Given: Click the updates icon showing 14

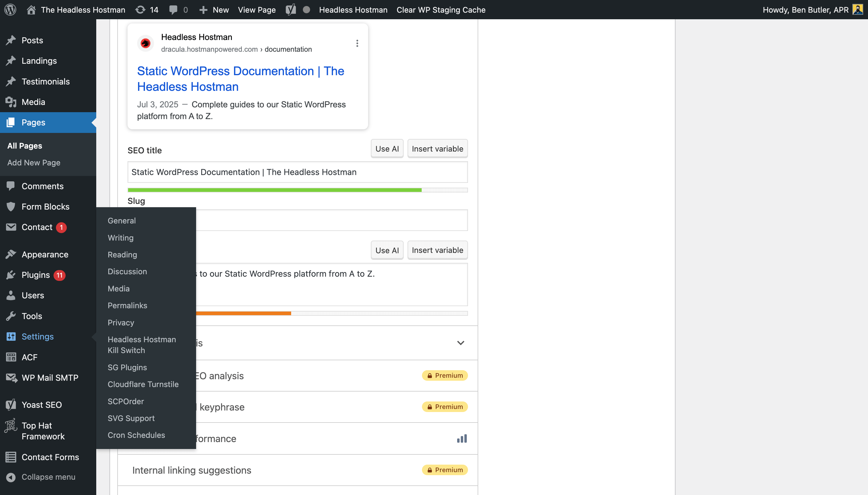Looking at the screenshot, I should 140,10.
